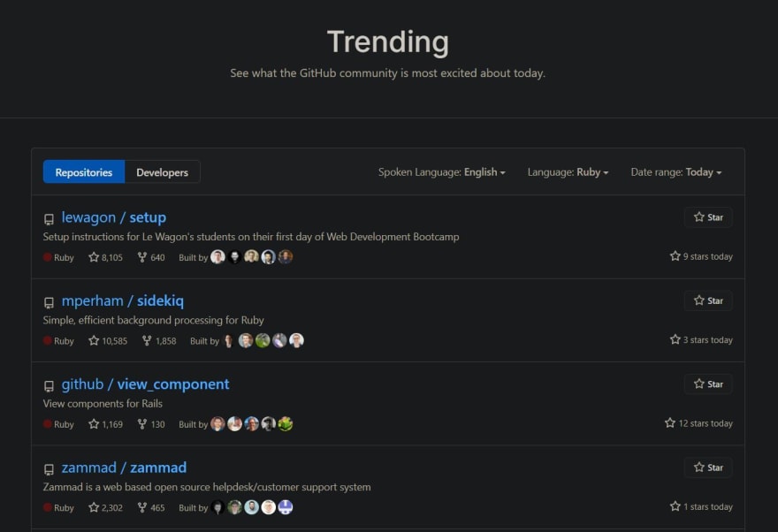Click the first contributor avatar for view_component
778x532 pixels.
217,423
